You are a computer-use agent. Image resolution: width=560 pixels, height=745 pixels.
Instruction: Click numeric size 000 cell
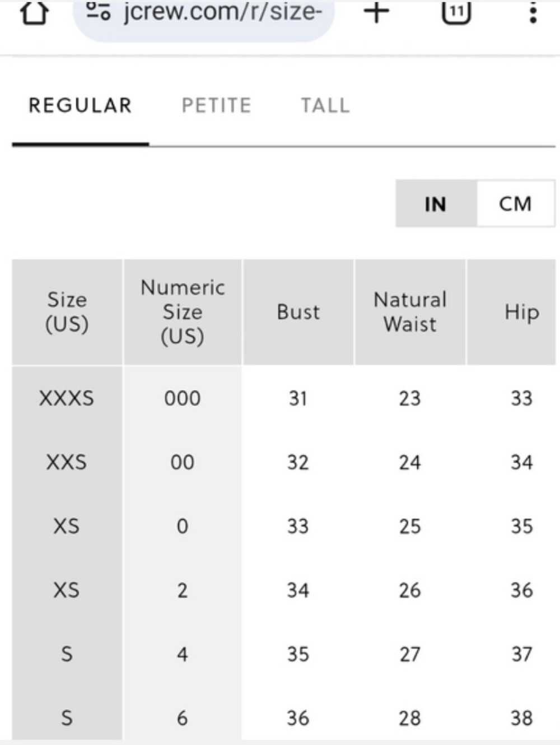click(x=183, y=398)
